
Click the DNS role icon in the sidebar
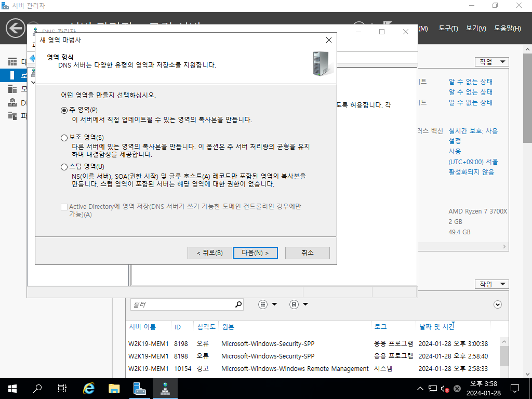[12, 102]
